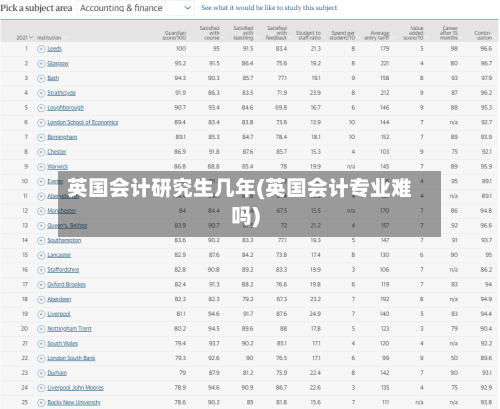Open the 2021 year dropdown header
Image resolution: width=500 pixels, height=409 pixels.
(25, 38)
